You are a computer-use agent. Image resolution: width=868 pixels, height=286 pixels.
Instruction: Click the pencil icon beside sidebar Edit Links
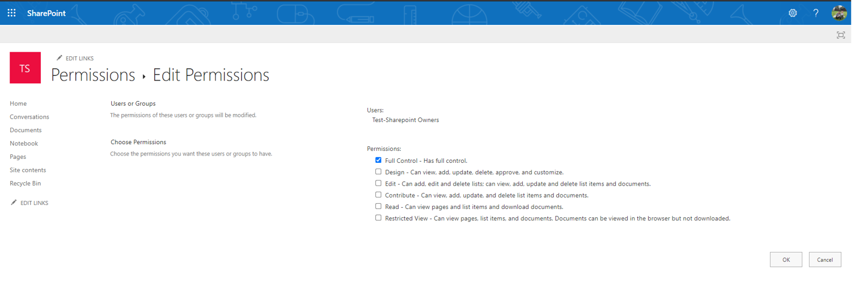tap(14, 203)
